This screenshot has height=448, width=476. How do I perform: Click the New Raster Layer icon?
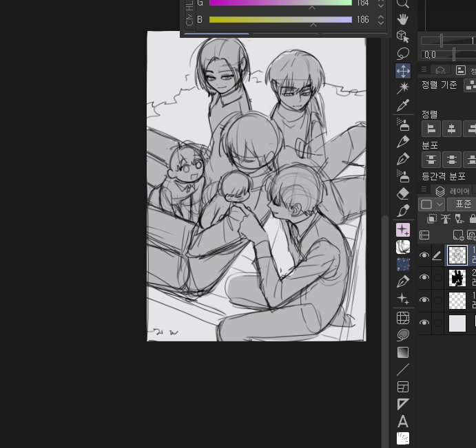coord(458,235)
